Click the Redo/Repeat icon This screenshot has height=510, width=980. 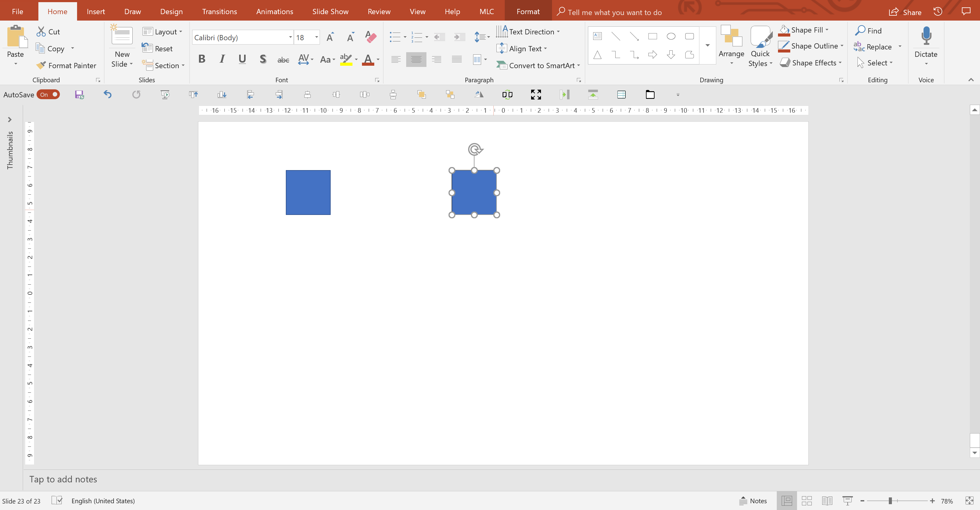click(136, 94)
